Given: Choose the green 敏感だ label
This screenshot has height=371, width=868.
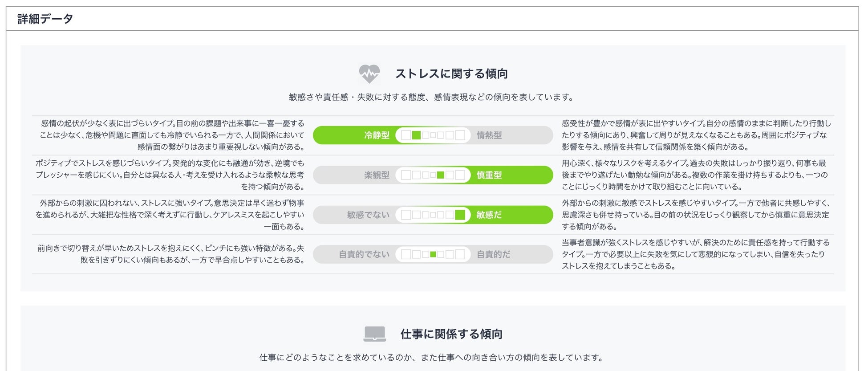Looking at the screenshot, I should [x=489, y=215].
